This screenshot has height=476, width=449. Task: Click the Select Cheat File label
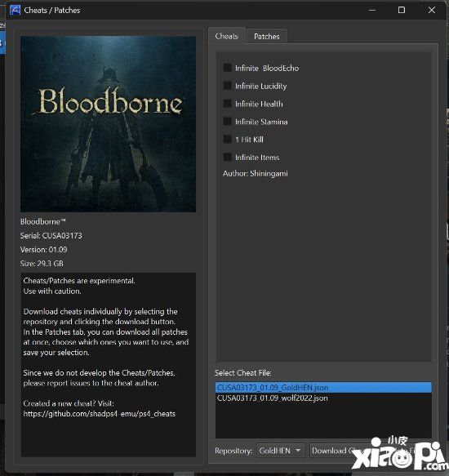point(243,373)
